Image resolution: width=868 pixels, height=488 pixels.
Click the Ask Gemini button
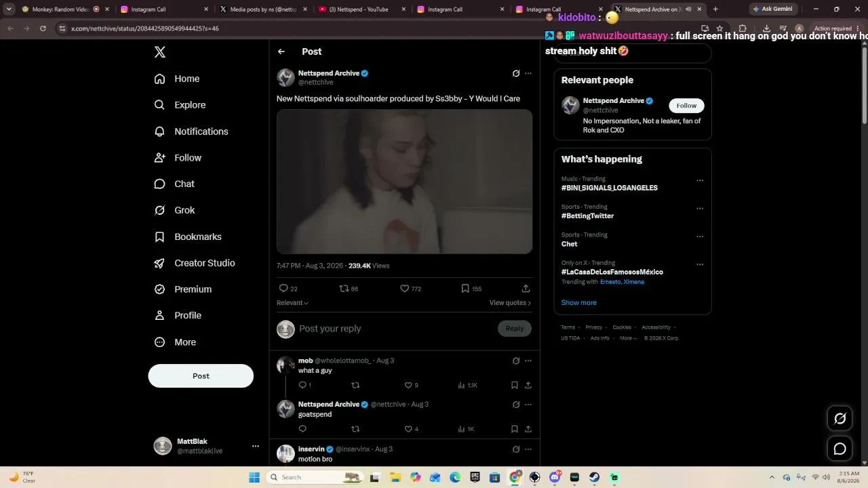coord(772,9)
